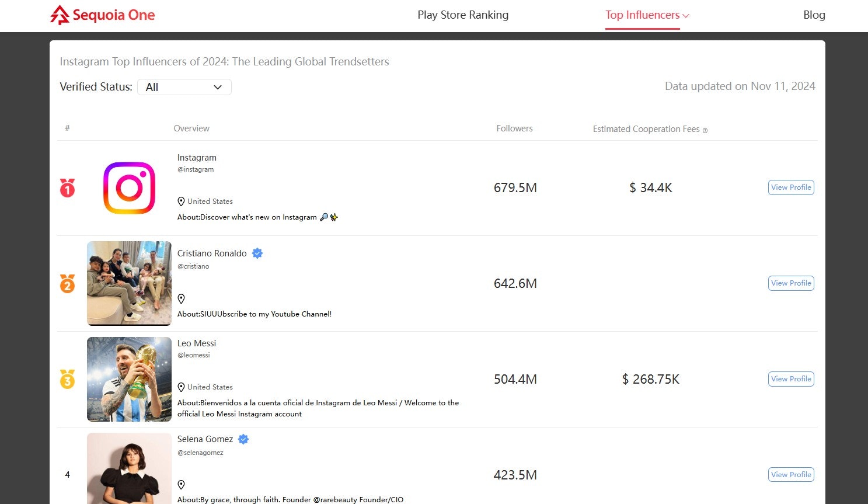Click the Data updated on Nov 11, 2024 text
The height and width of the screenshot is (504, 868).
(740, 86)
